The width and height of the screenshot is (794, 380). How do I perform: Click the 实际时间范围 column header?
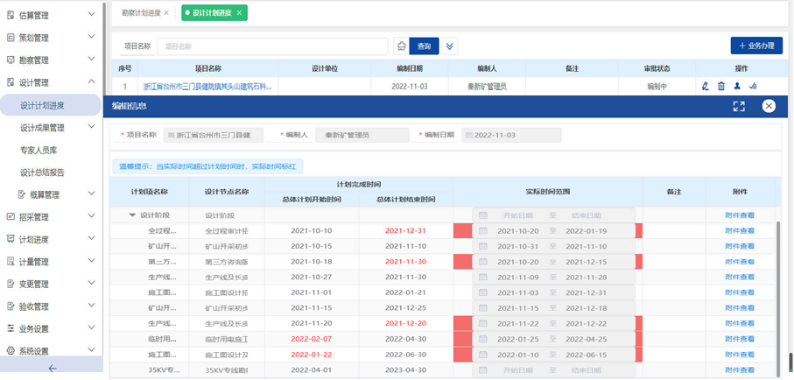click(548, 192)
